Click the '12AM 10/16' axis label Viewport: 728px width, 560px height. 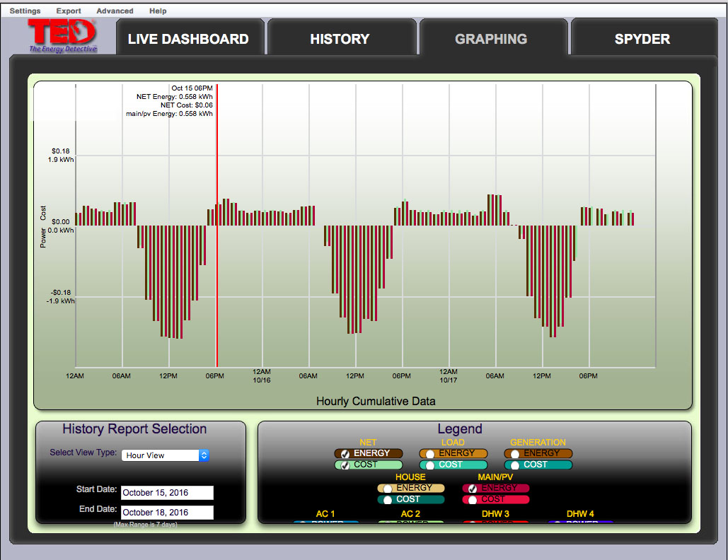(x=261, y=375)
